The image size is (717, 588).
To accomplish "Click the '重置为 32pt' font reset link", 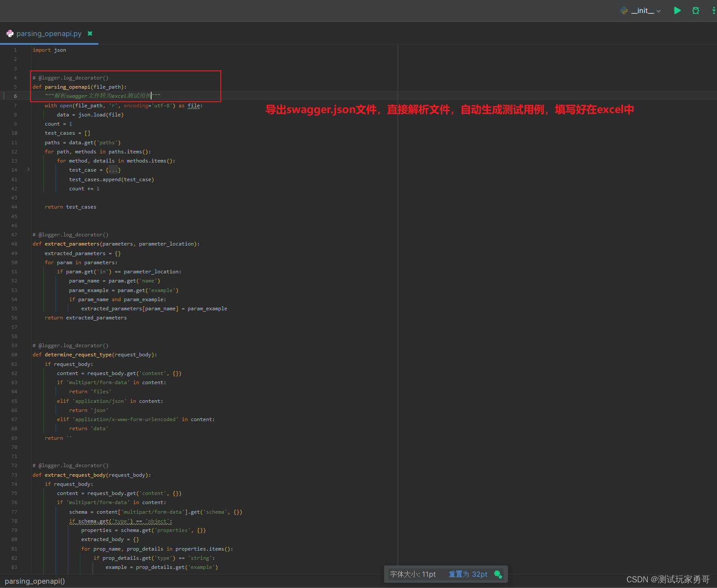I will [468, 574].
